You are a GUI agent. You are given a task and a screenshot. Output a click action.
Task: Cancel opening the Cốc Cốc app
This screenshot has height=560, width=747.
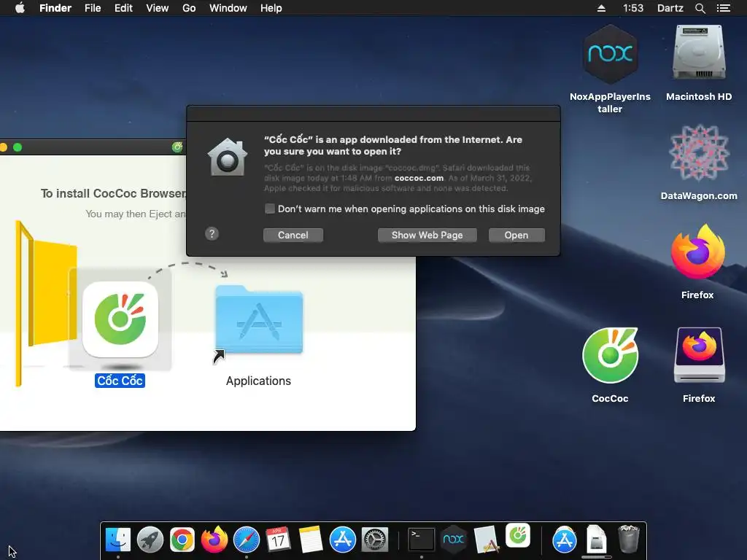(293, 236)
